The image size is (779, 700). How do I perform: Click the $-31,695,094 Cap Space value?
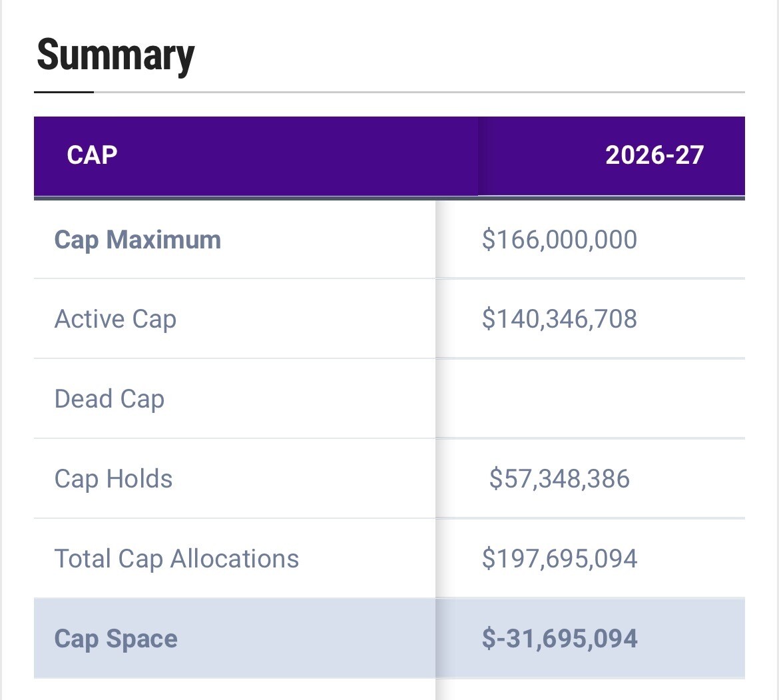[559, 639]
